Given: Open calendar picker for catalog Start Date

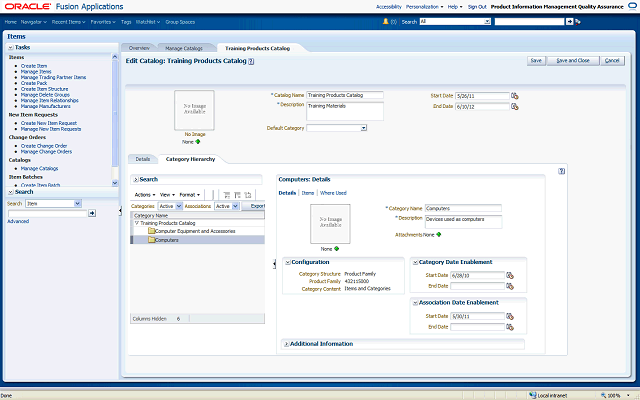Looking at the screenshot, I should 515,96.
